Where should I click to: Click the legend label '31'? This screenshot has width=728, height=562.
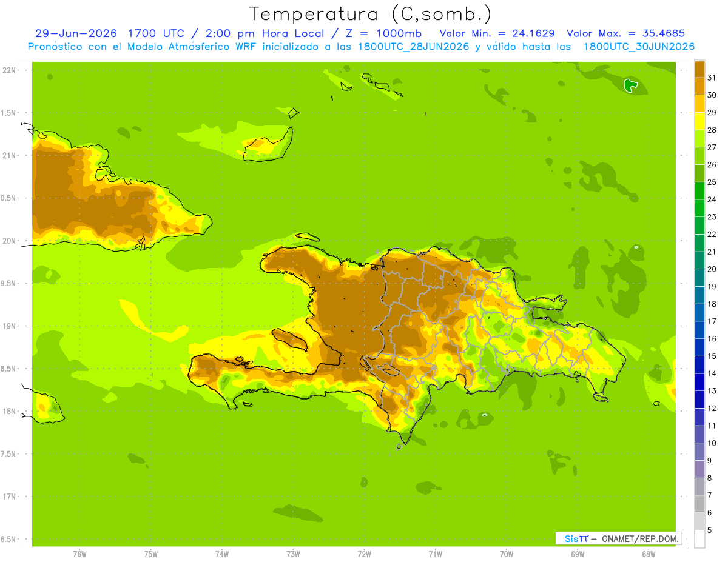[x=712, y=78]
